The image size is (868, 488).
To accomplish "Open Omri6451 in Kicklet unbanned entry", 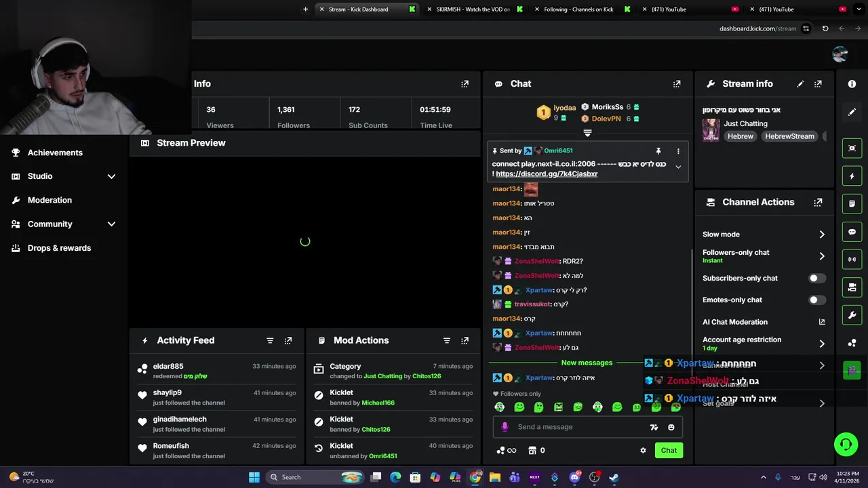I will pyautogui.click(x=383, y=456).
